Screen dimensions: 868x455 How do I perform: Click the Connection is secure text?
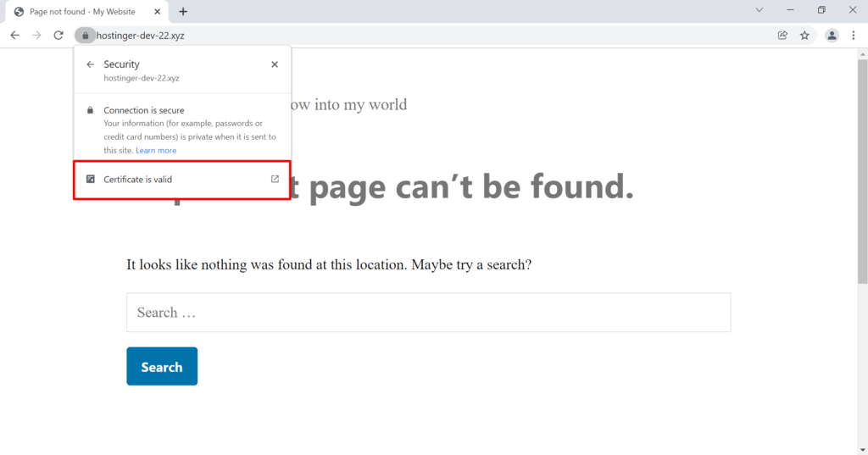pyautogui.click(x=144, y=110)
